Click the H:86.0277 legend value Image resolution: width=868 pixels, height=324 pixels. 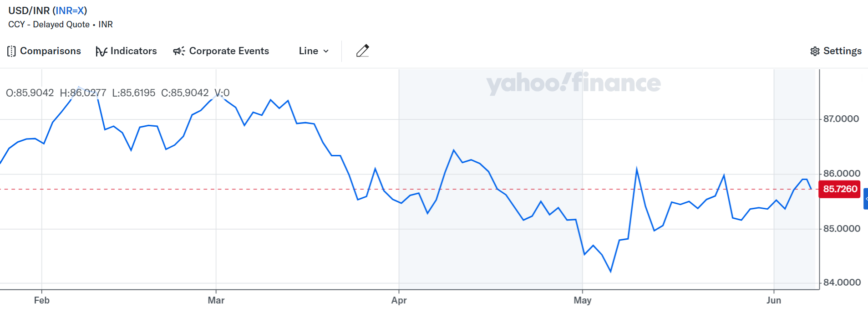pos(82,93)
